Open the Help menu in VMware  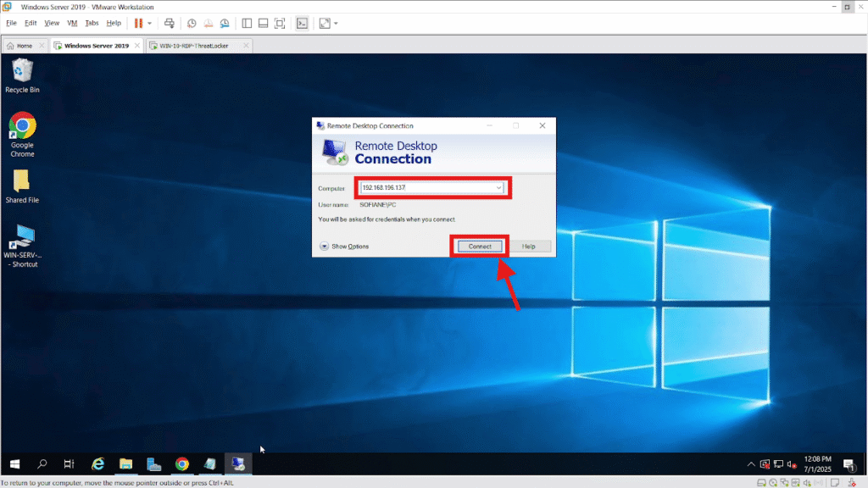point(114,23)
